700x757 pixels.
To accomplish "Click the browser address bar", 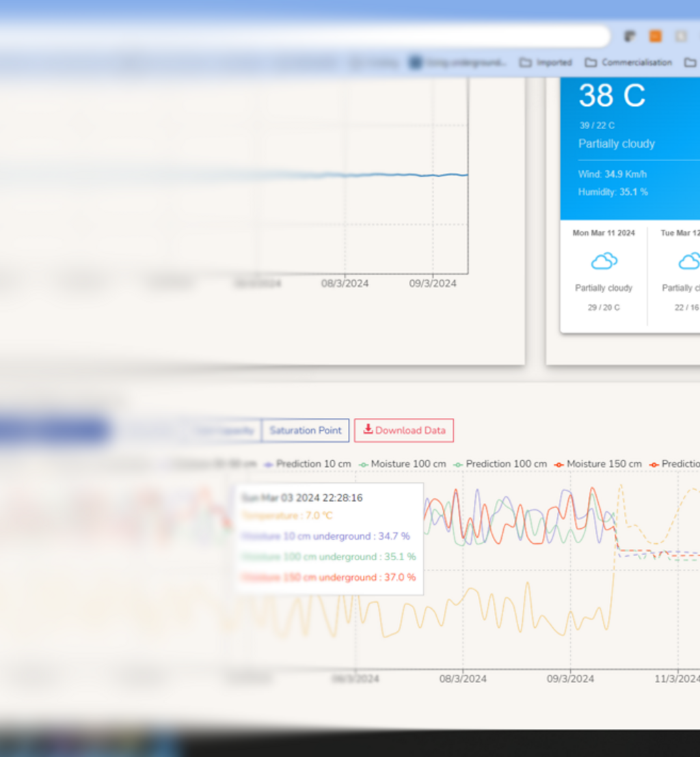I will click(308, 36).
